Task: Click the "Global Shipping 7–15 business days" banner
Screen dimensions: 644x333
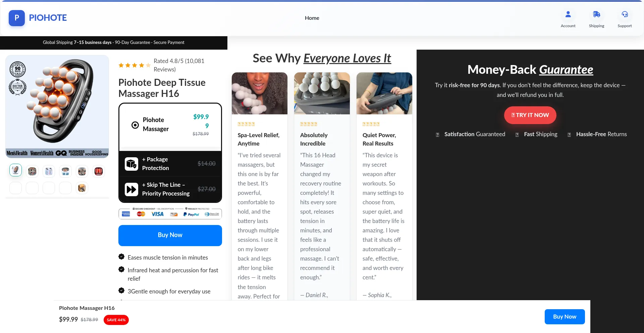Action: tap(114, 43)
